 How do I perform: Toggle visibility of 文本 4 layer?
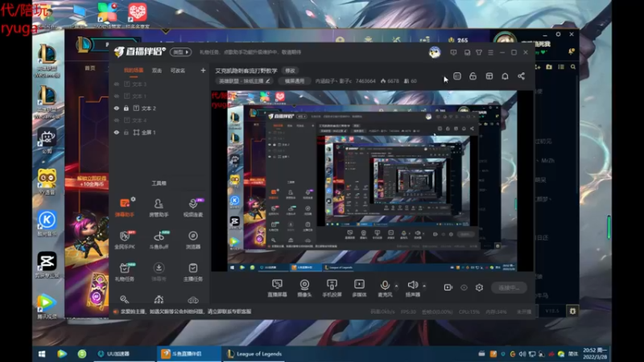(117, 120)
